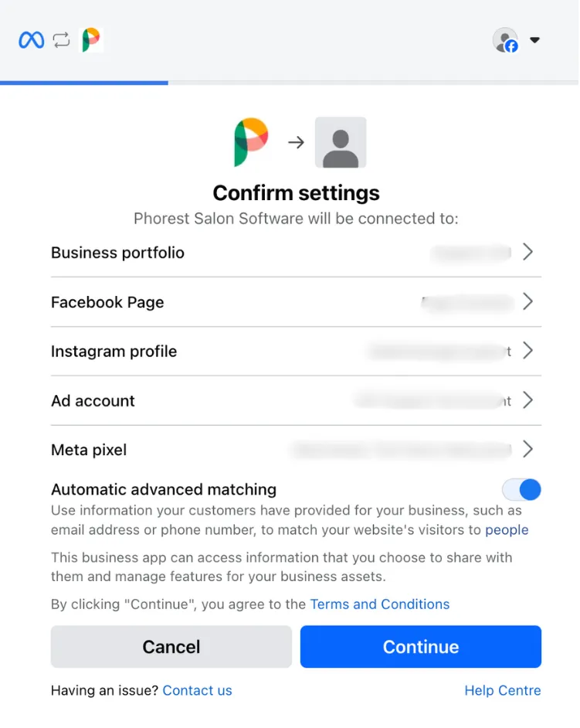This screenshot has height=728, width=580.
Task: Click the Cancel button
Action: point(171,647)
